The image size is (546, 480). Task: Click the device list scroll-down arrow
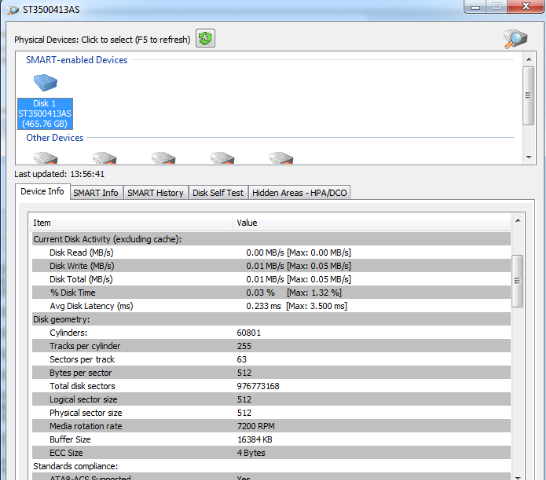[x=529, y=157]
